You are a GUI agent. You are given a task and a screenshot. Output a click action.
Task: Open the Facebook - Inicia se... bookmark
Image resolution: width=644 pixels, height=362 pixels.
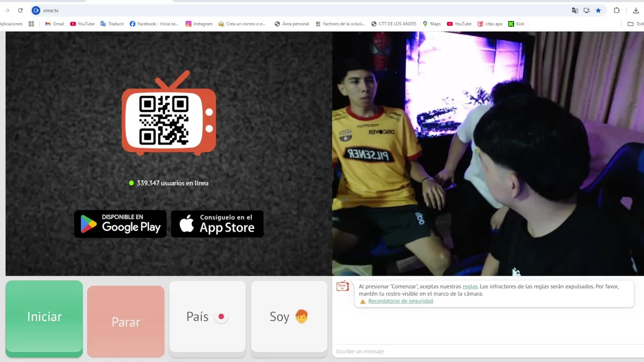click(154, 24)
